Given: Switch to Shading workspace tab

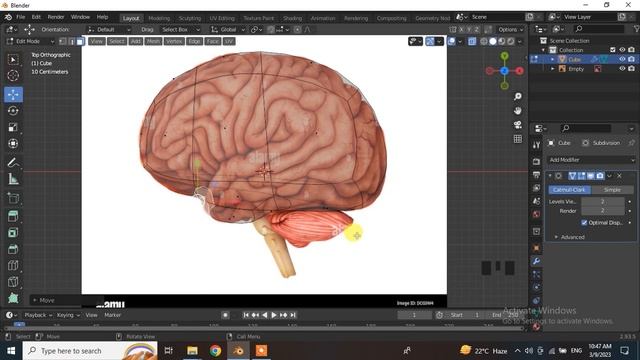Looking at the screenshot, I should [x=293, y=18].
